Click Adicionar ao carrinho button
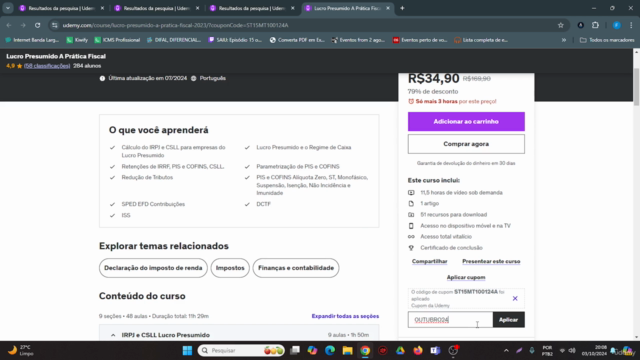 point(466,122)
